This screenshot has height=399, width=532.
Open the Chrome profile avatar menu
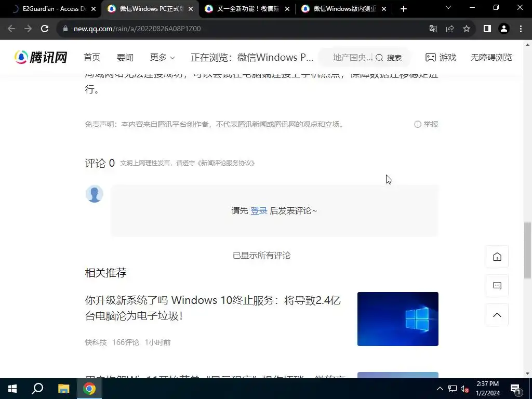(x=504, y=29)
